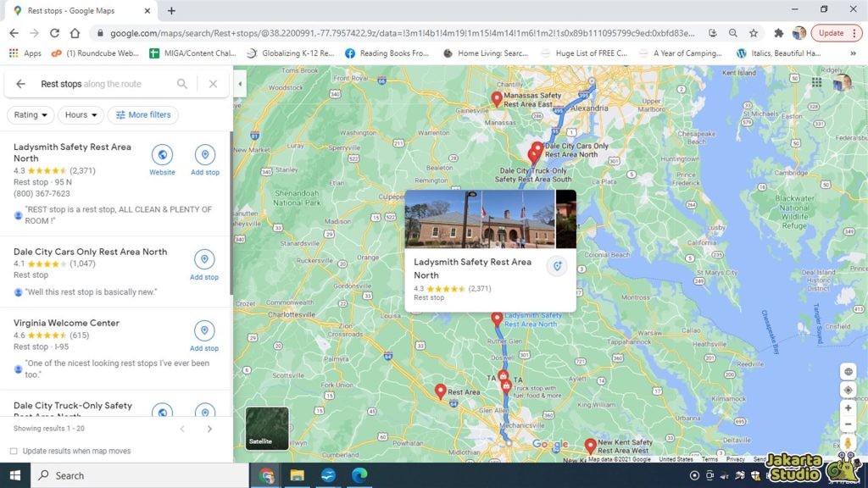Toggle Satellite view with the map thumbnail

click(x=266, y=428)
